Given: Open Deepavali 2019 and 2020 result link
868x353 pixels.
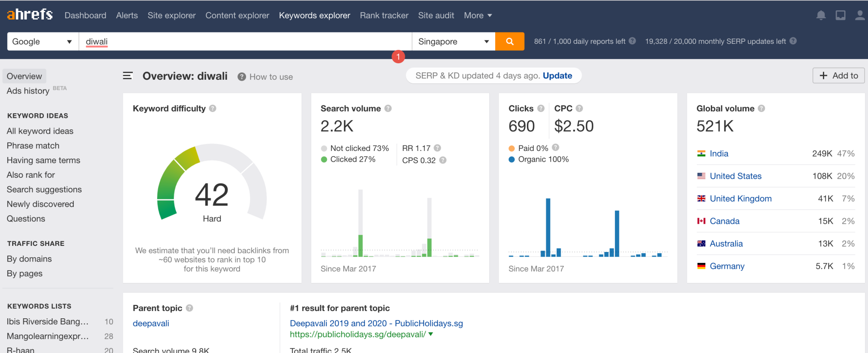Looking at the screenshot, I should 376,323.
